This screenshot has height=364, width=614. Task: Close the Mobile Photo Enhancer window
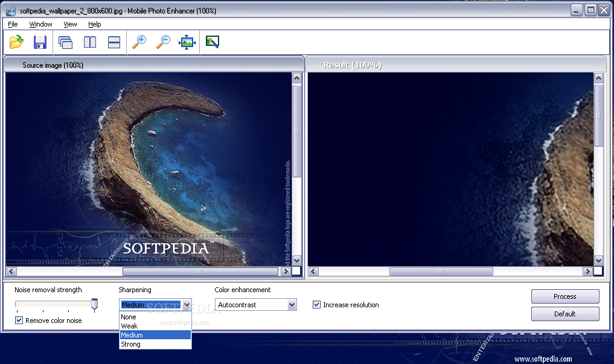604,10
